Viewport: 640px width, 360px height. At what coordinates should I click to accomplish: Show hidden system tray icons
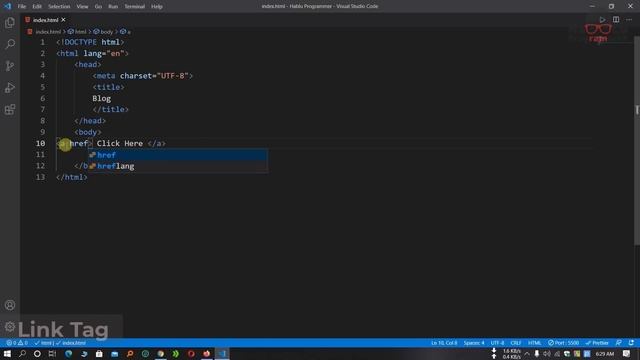(527, 353)
